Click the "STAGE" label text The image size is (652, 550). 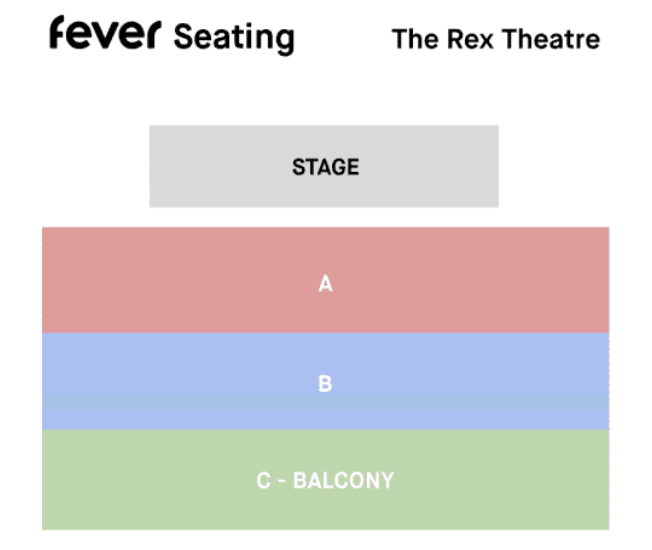point(325,167)
